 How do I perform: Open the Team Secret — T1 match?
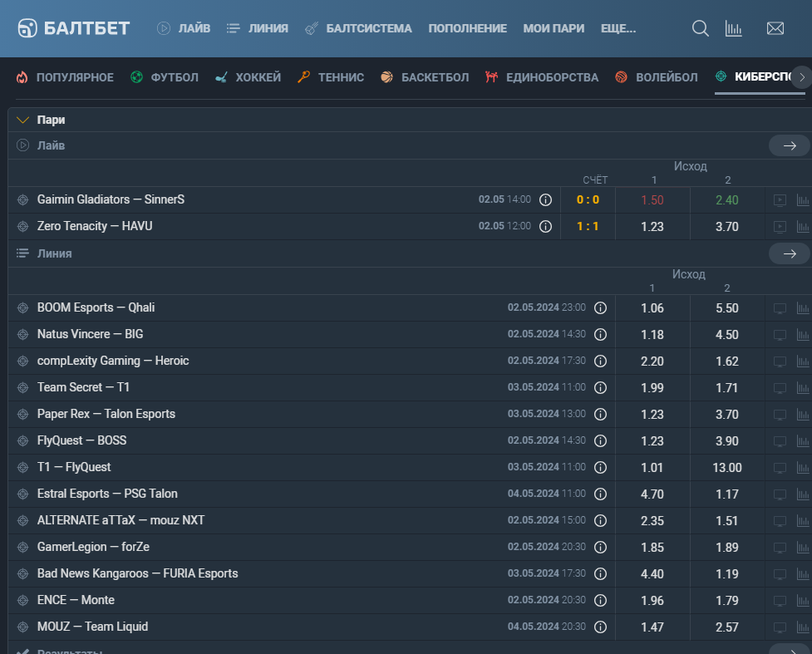[83, 387]
